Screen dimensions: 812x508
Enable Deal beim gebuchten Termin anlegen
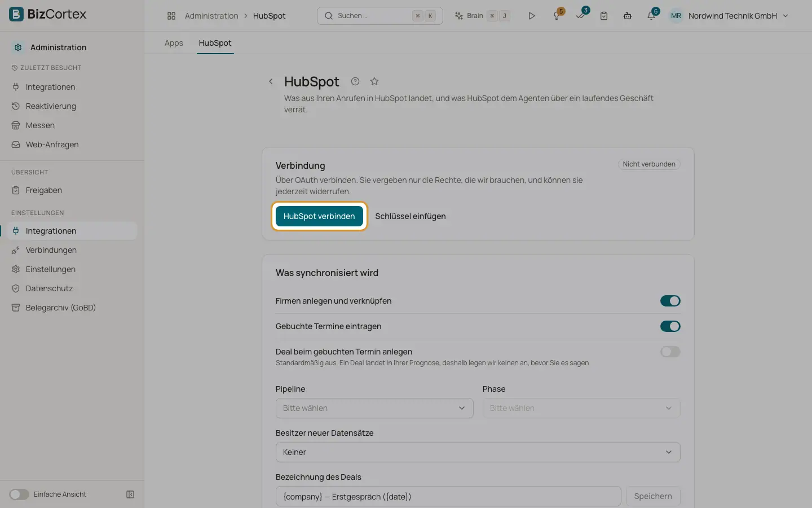tap(670, 352)
